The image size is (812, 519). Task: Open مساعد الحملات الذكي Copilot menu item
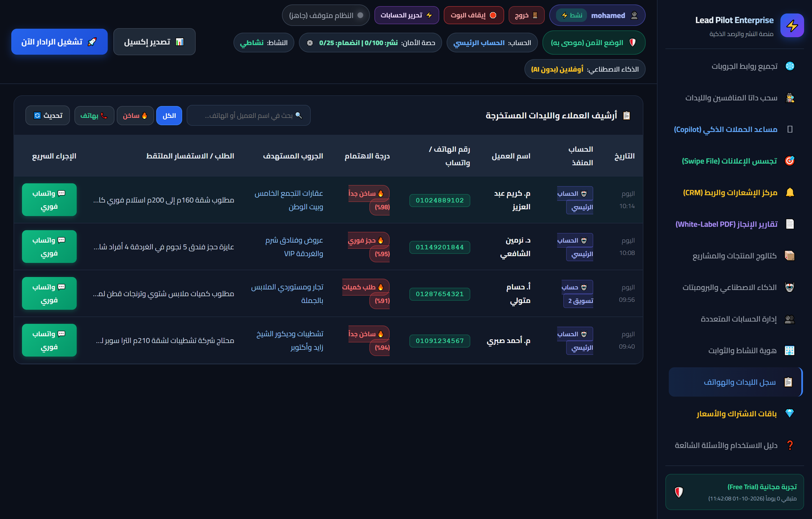point(735,129)
